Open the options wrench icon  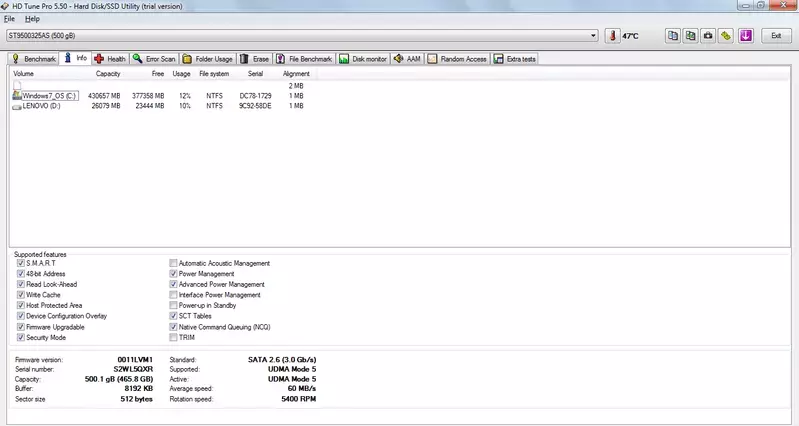point(726,36)
